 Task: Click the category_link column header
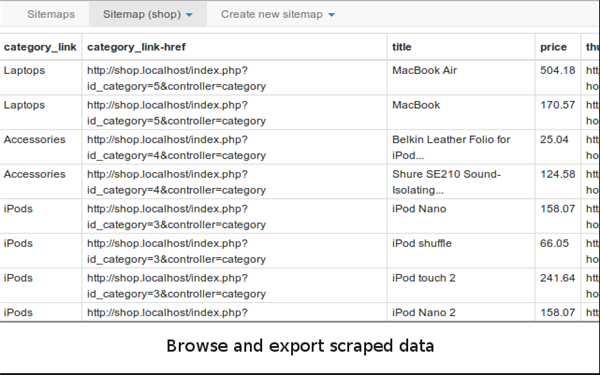click(40, 47)
